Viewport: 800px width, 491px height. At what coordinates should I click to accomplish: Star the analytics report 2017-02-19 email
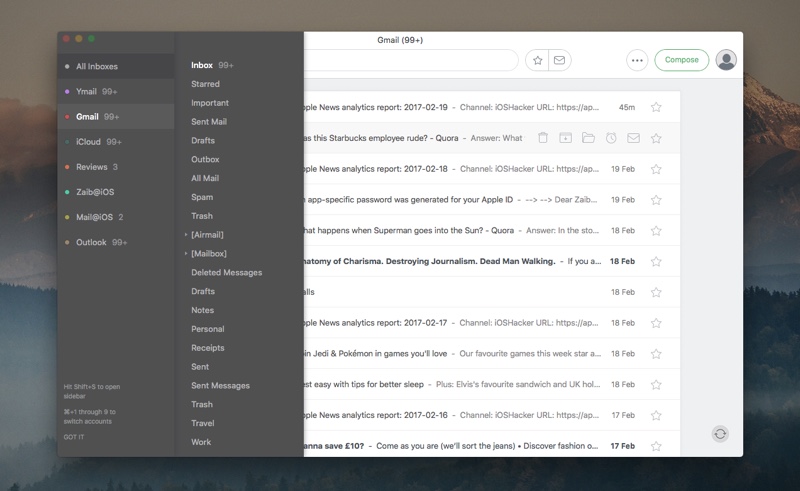tap(656, 107)
